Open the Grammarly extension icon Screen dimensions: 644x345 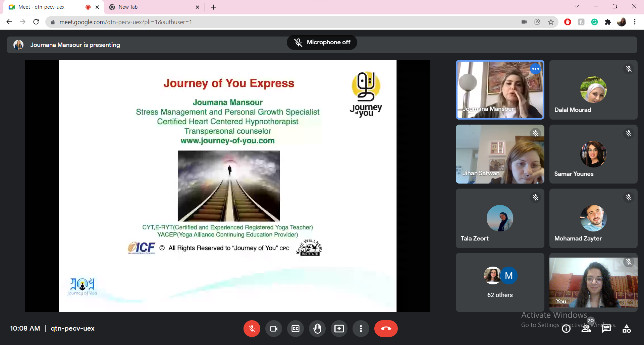click(x=594, y=22)
